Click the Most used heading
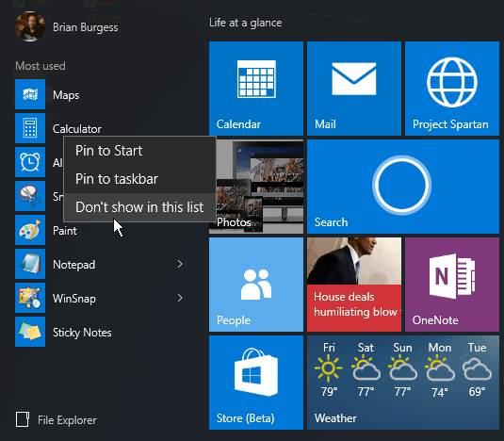 [x=41, y=66]
